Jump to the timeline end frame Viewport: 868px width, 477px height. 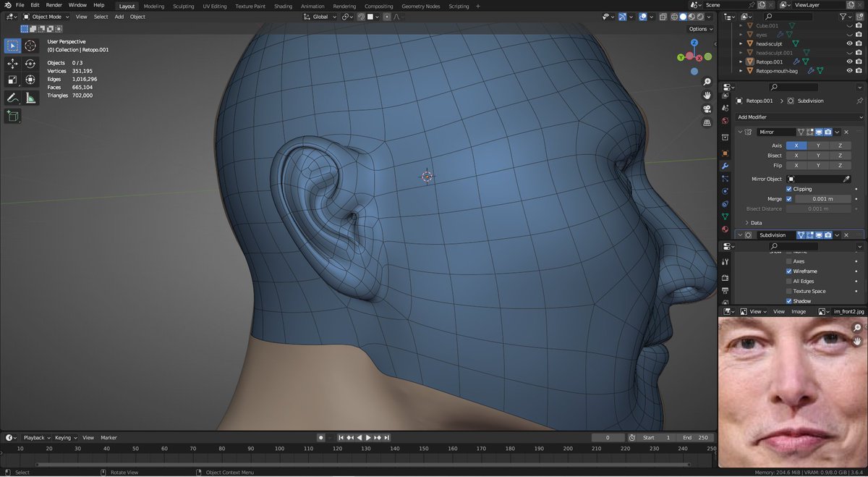[388, 438]
